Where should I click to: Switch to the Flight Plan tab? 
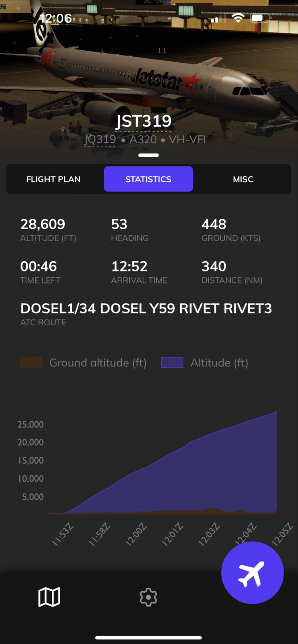[x=53, y=179]
